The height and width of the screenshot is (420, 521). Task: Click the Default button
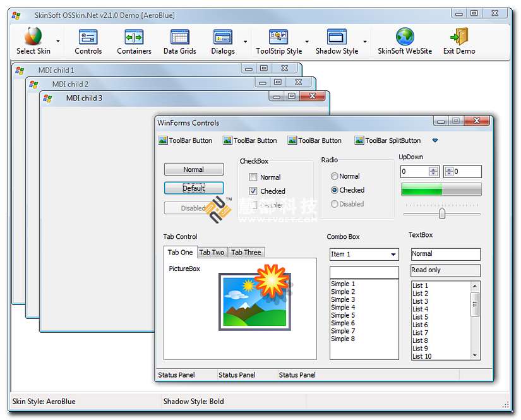[194, 188]
